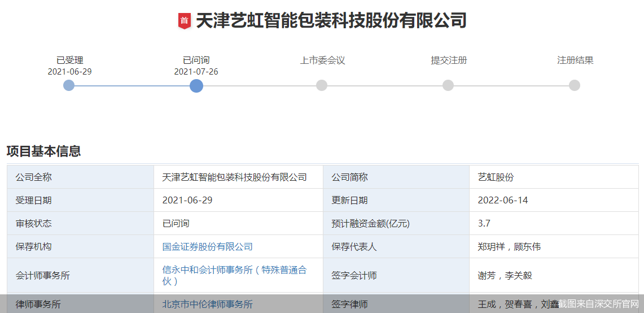Click the 注册结果 stage label text
The height and width of the screenshot is (313, 644).
tap(575, 60)
